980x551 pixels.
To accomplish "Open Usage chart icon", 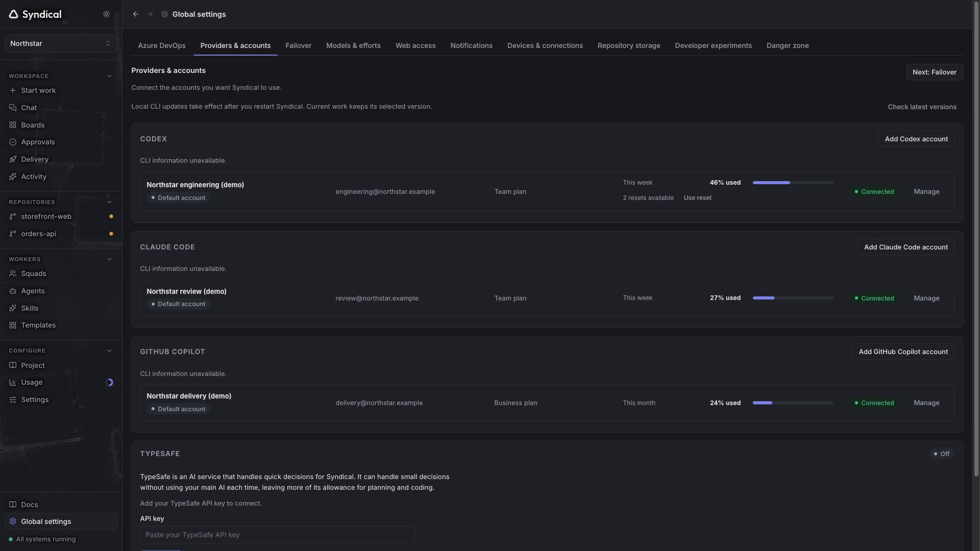I will tap(13, 382).
